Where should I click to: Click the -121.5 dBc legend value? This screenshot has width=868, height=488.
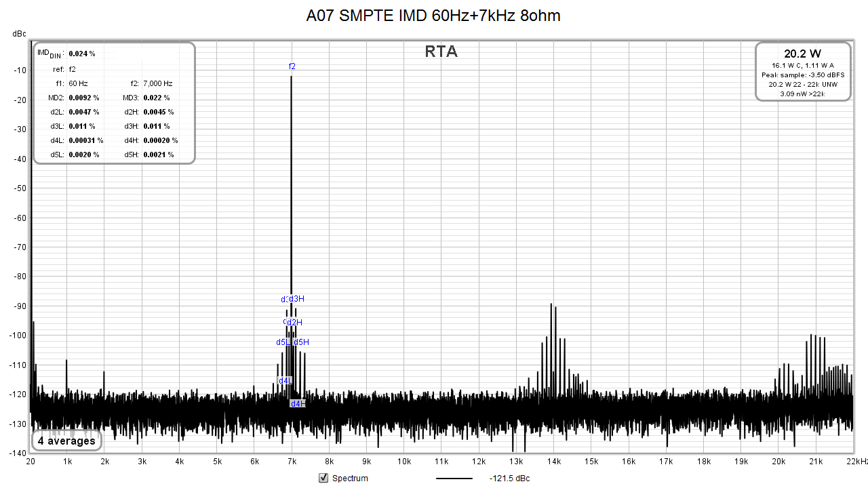[x=509, y=479]
